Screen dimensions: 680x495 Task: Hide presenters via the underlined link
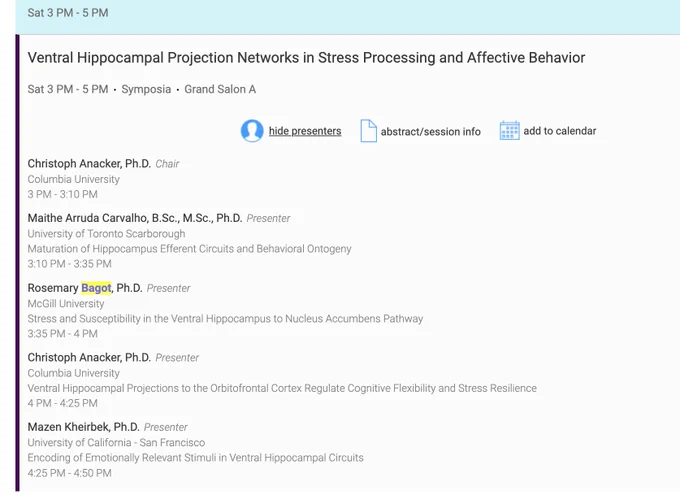[305, 131]
